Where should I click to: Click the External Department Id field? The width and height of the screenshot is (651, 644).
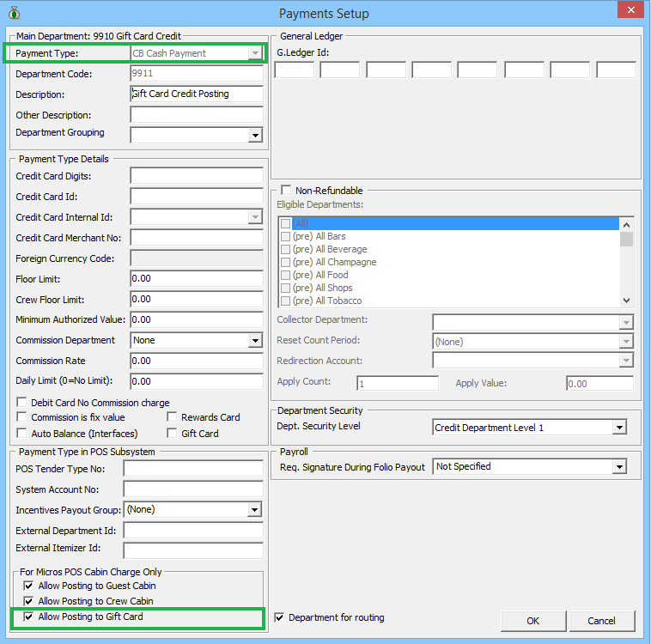click(x=193, y=531)
